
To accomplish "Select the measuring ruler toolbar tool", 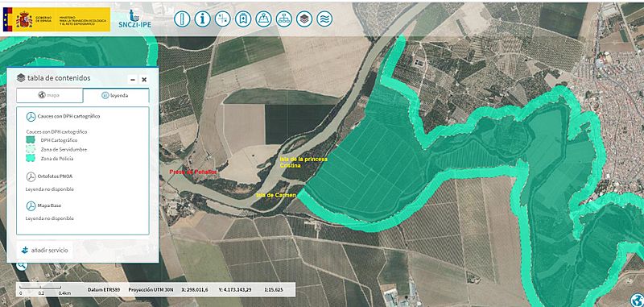I will [x=182, y=19].
